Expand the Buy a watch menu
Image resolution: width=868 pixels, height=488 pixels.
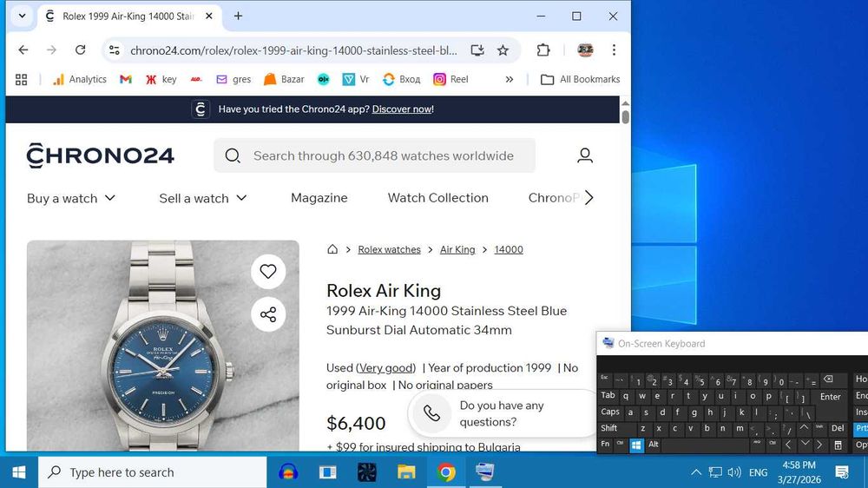click(71, 198)
